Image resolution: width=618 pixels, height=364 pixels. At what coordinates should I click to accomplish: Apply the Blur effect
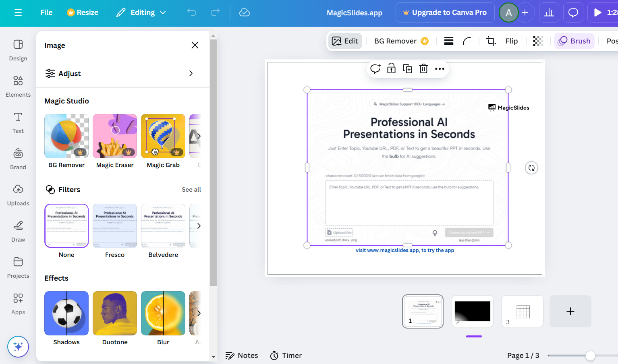pyautogui.click(x=163, y=318)
